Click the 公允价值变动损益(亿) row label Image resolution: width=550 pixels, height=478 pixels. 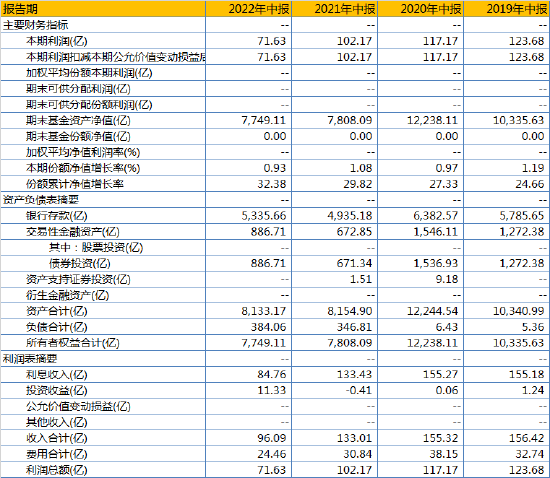[x=78, y=406]
